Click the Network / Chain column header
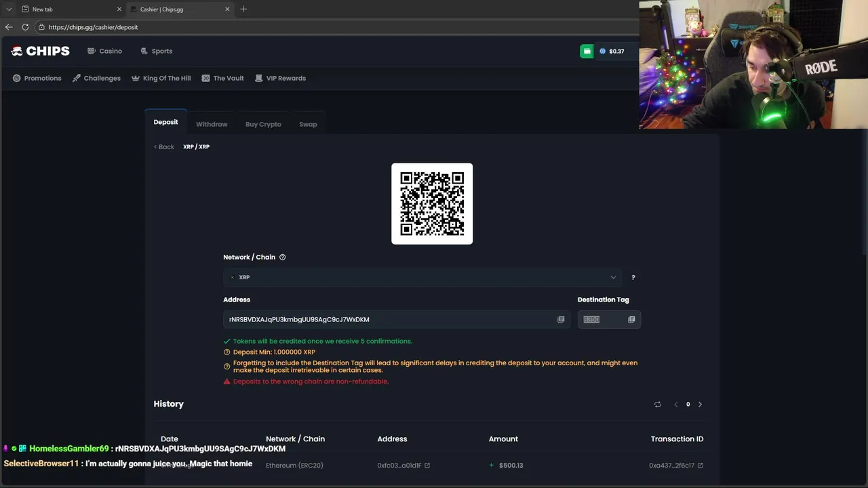Image resolution: width=868 pixels, height=488 pixels. tap(295, 439)
